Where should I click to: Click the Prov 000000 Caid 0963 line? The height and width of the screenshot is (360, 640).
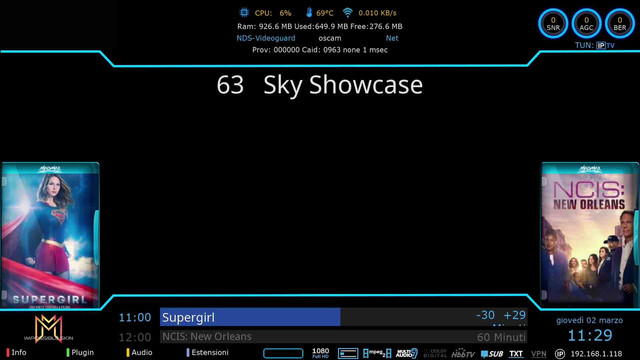tap(320, 50)
